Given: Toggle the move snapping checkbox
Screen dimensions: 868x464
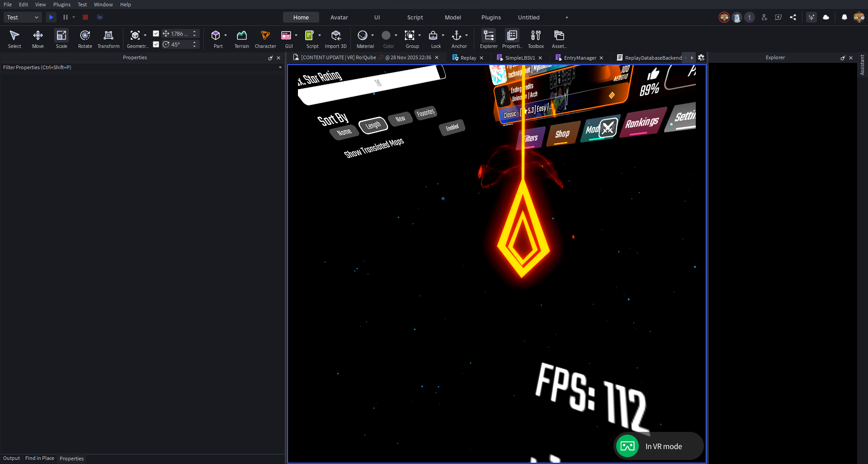Looking at the screenshot, I should pos(156,33).
